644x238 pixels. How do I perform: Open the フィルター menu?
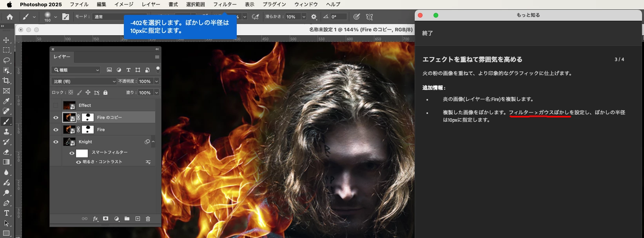point(225,4)
